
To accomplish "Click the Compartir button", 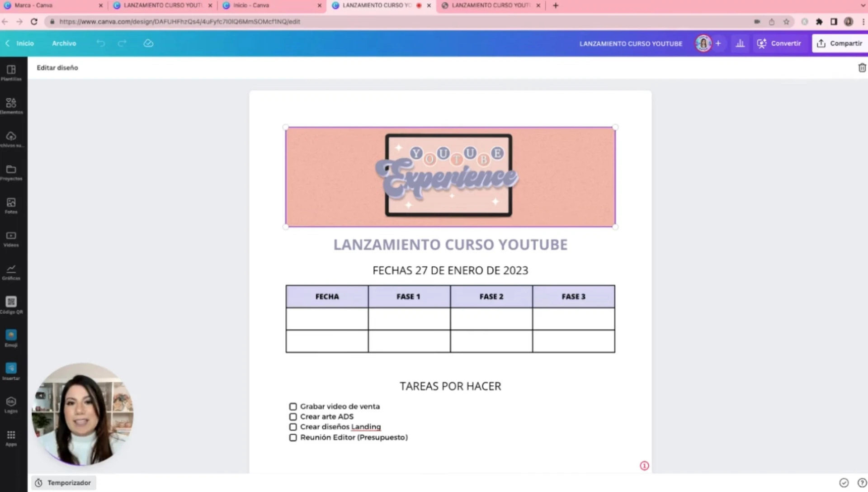I will click(840, 43).
